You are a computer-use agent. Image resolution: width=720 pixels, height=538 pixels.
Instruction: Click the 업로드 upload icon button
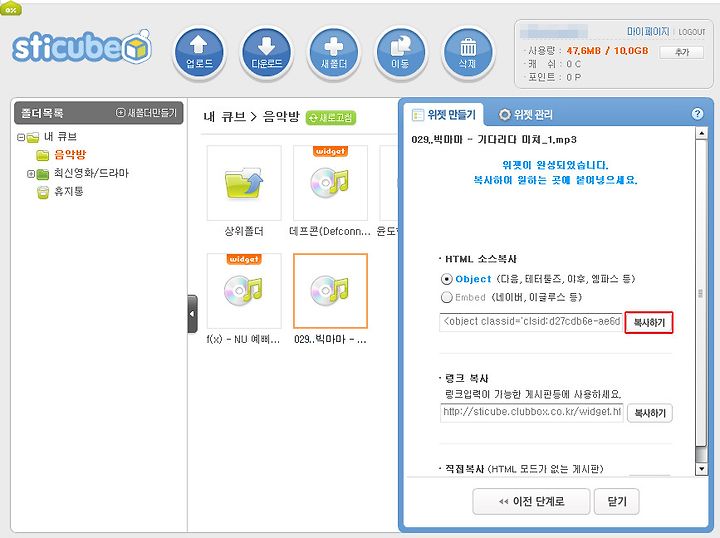pos(199,52)
